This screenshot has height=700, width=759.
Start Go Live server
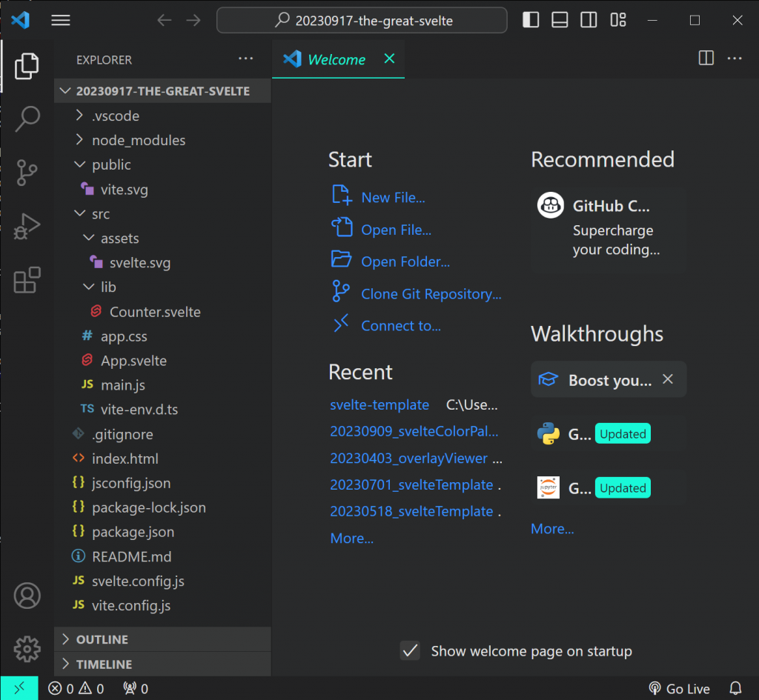click(679, 688)
